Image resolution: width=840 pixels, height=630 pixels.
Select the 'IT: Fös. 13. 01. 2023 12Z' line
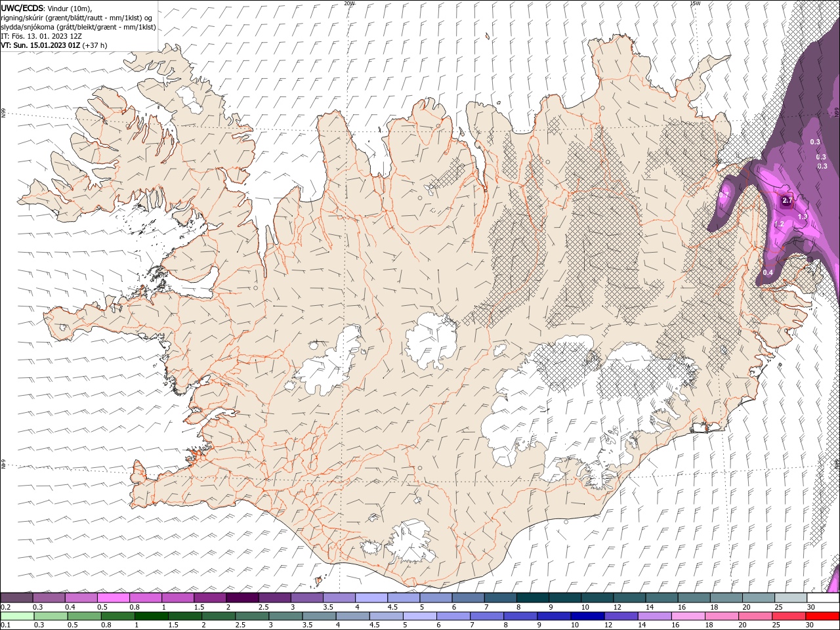(x=41, y=36)
